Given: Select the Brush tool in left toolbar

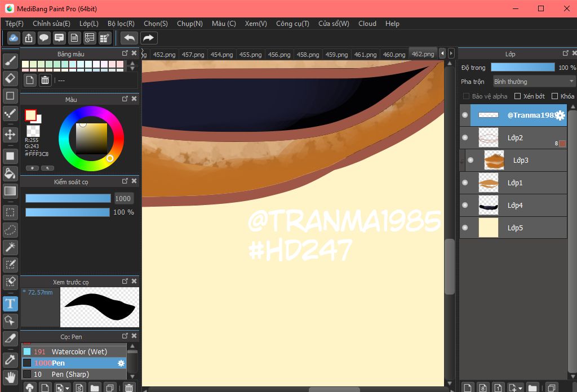Looking at the screenshot, I should (x=10, y=61).
